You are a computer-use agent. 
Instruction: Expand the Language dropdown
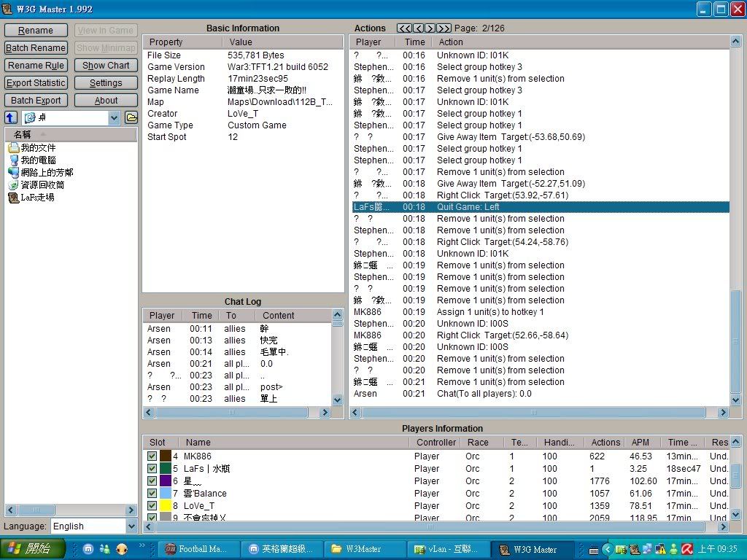131,526
